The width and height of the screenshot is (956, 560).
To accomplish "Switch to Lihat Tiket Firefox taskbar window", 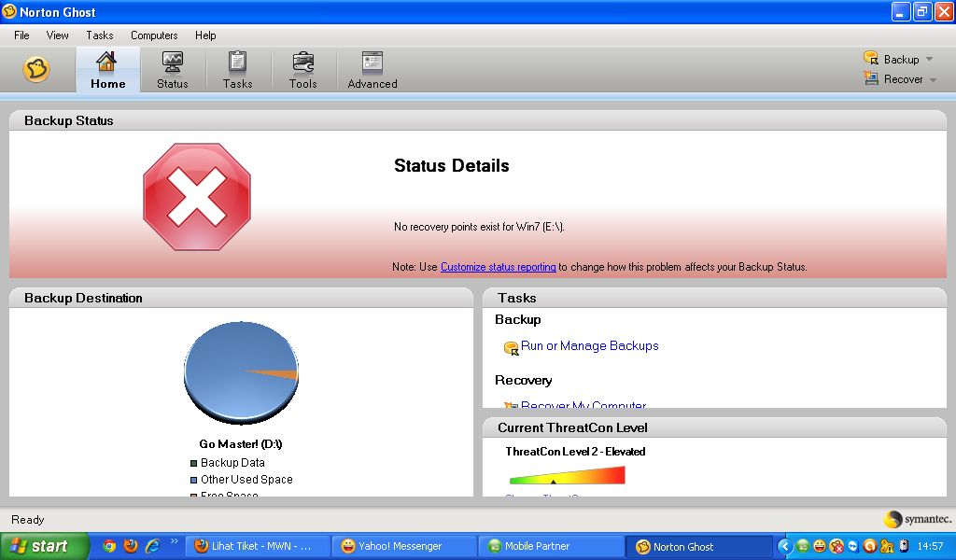I will click(x=258, y=546).
